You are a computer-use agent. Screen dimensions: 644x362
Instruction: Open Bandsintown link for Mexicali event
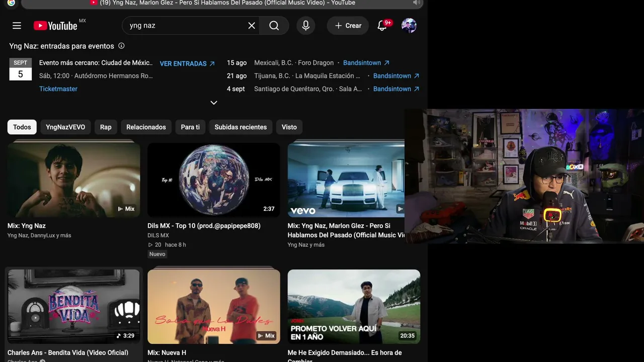pos(366,63)
